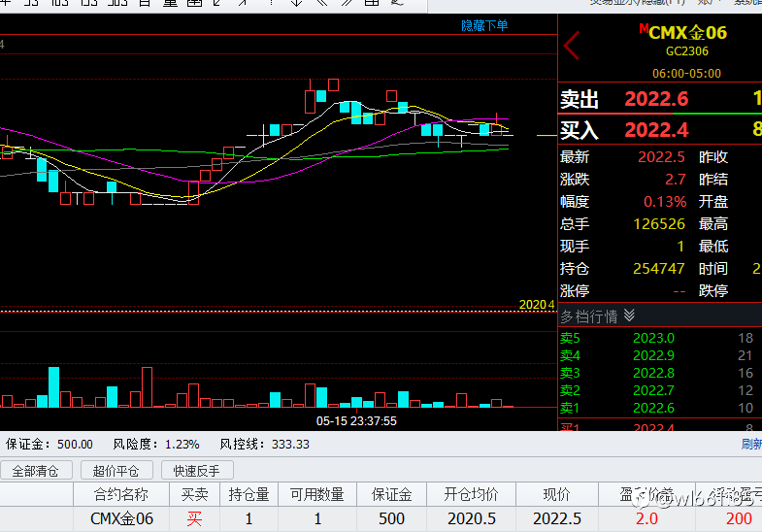Screen dimensions: 762x532
Task: Click the 可用数量 column header
Action: (317, 494)
